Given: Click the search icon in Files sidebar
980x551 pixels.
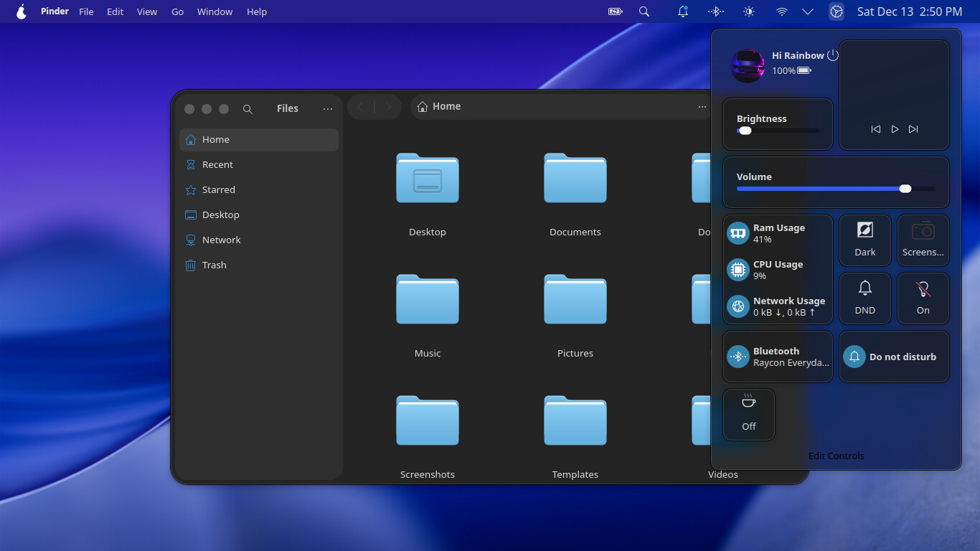Looking at the screenshot, I should pos(248,109).
